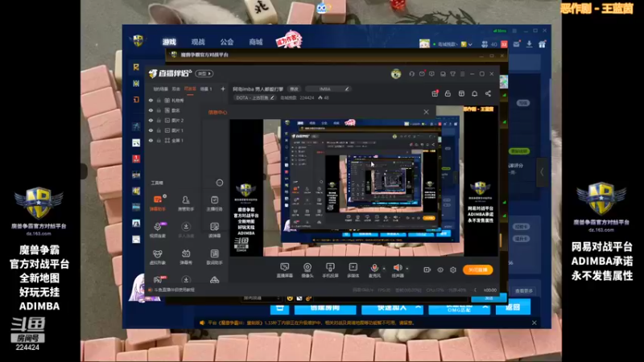Hide the 图片 1 source layer

[x=151, y=130]
